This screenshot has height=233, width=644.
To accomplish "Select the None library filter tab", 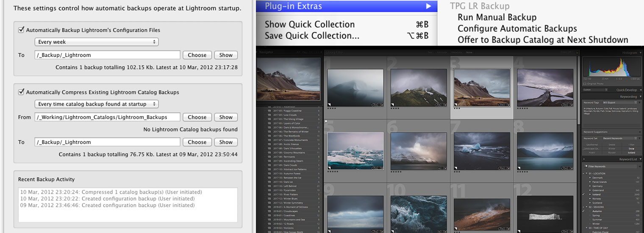I will (x=469, y=53).
